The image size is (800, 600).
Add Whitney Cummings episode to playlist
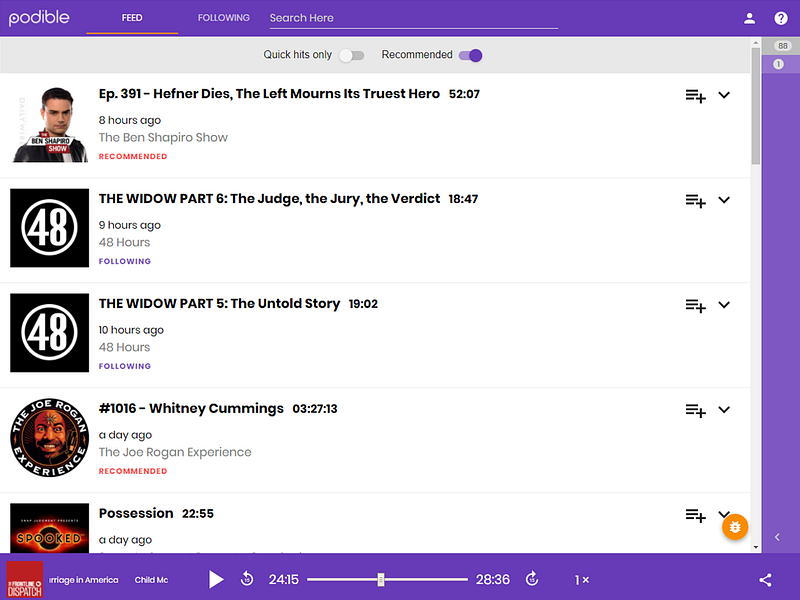(x=695, y=410)
